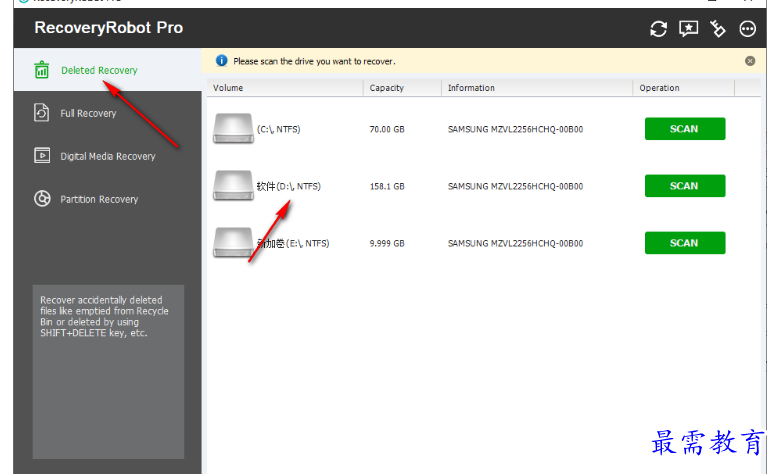The height and width of the screenshot is (474, 773).
Task: Click the blue info icon in notice bar
Action: pyautogui.click(x=222, y=61)
